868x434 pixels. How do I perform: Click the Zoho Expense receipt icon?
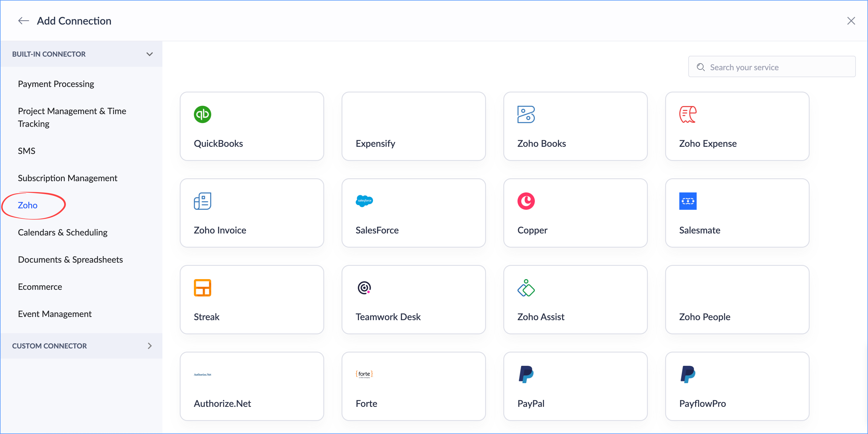687,114
